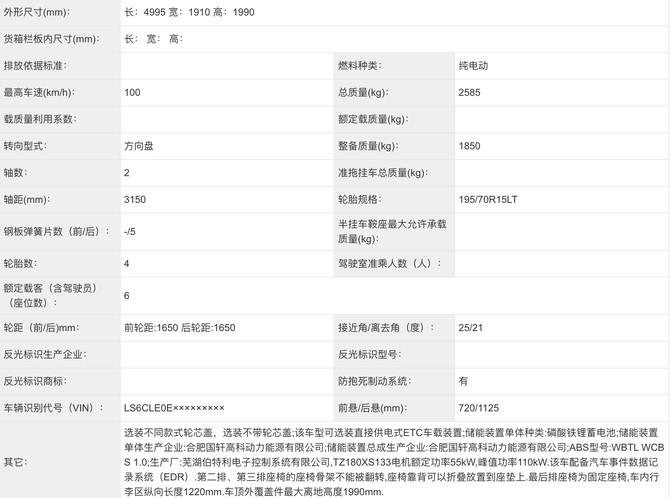Click the 接近角/离去角（度） label
The width and height of the screenshot is (672, 498).
click(x=386, y=328)
